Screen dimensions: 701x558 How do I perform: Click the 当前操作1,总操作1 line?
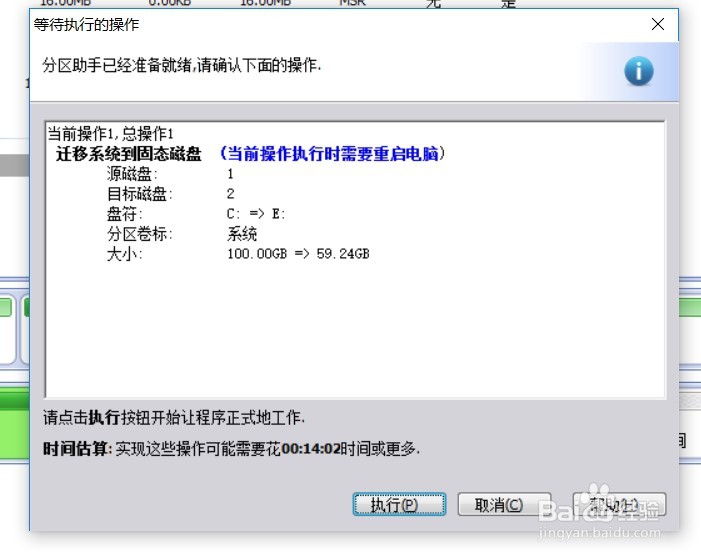(x=110, y=133)
